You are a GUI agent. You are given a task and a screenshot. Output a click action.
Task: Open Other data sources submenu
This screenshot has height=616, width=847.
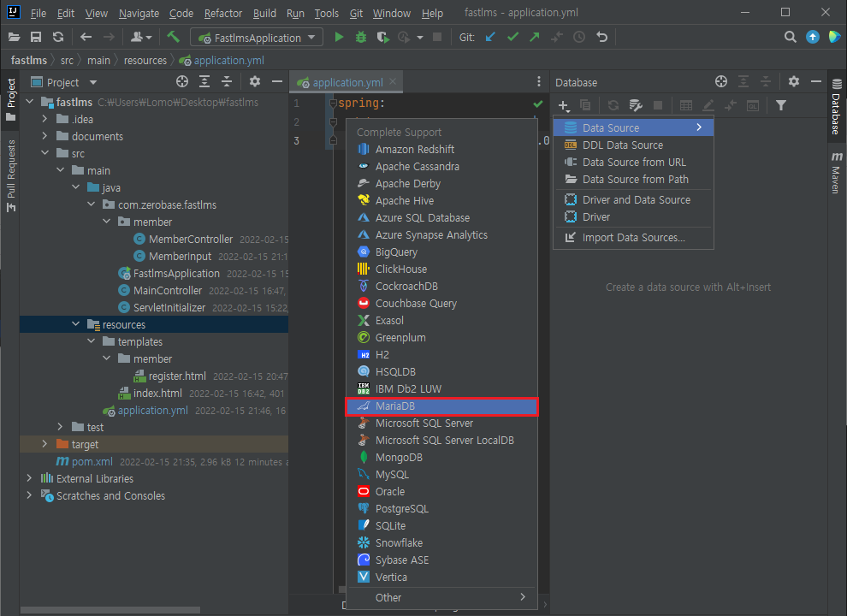point(441,598)
